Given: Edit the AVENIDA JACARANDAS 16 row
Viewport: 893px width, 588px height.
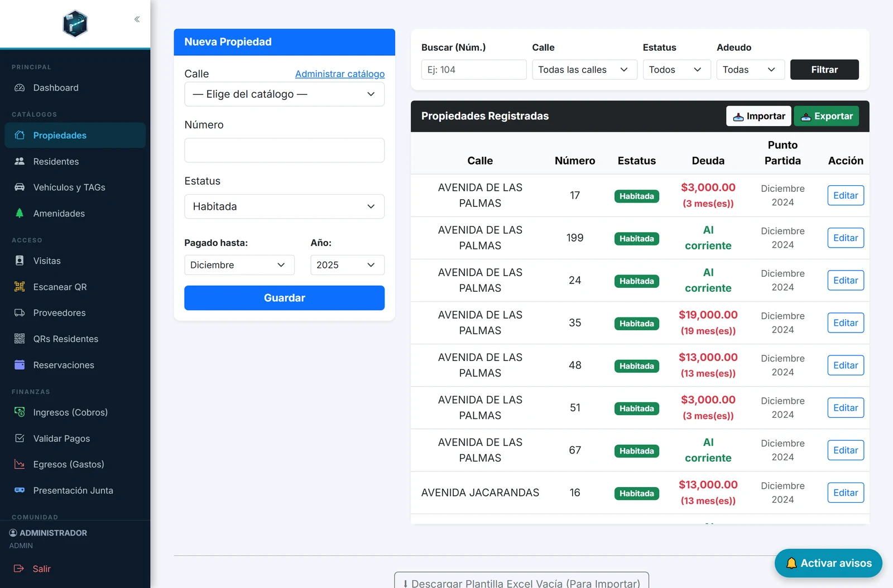Looking at the screenshot, I should pos(846,493).
